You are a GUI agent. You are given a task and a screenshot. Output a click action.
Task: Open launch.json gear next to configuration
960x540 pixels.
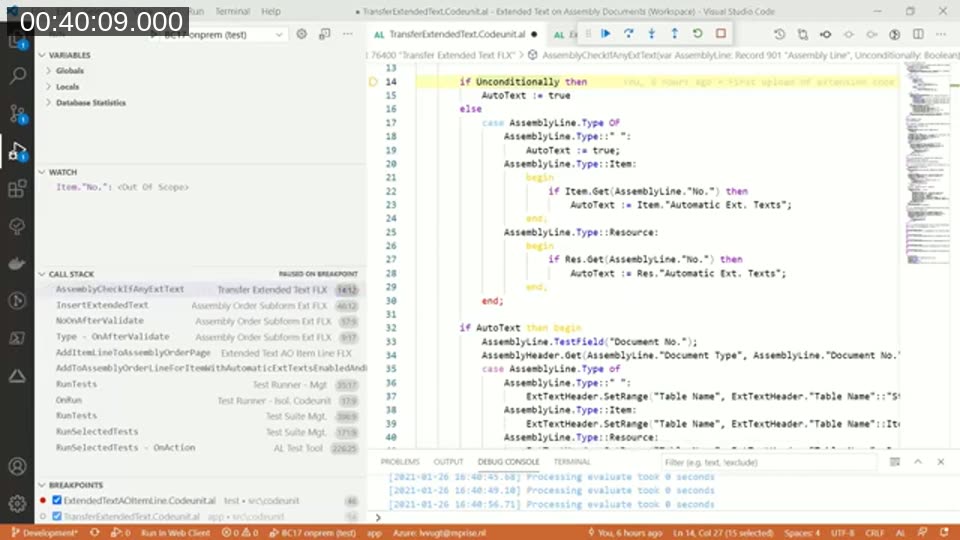(x=302, y=34)
